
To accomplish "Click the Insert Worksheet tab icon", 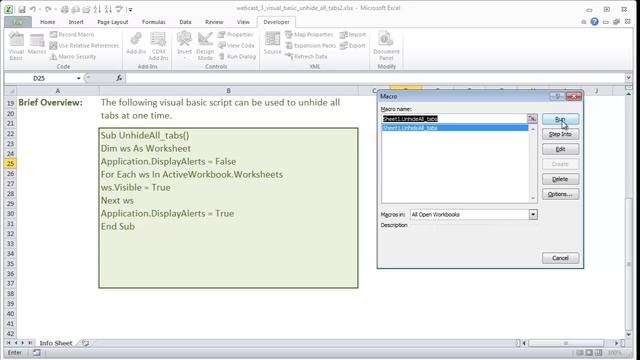I will click(x=84, y=343).
